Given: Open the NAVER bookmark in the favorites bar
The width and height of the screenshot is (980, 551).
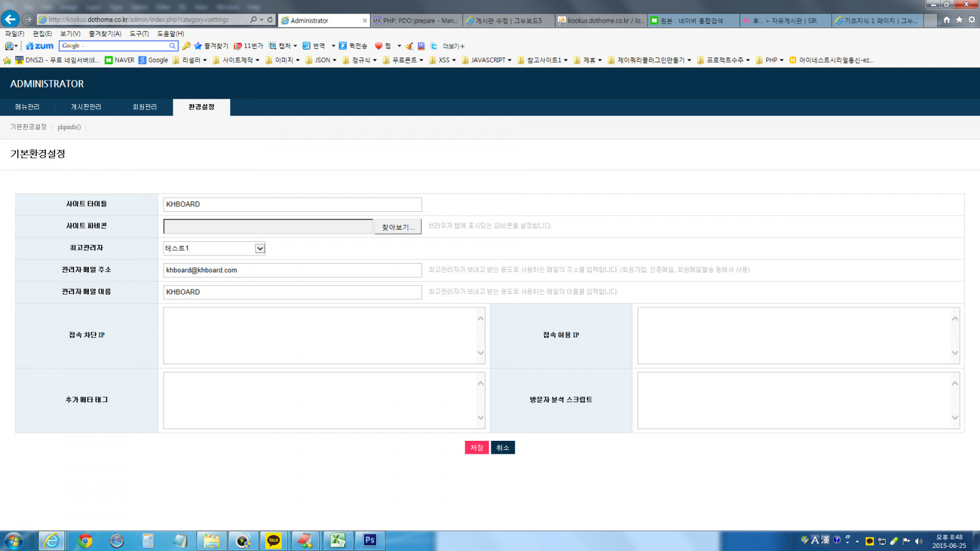Looking at the screenshot, I should 119,60.
